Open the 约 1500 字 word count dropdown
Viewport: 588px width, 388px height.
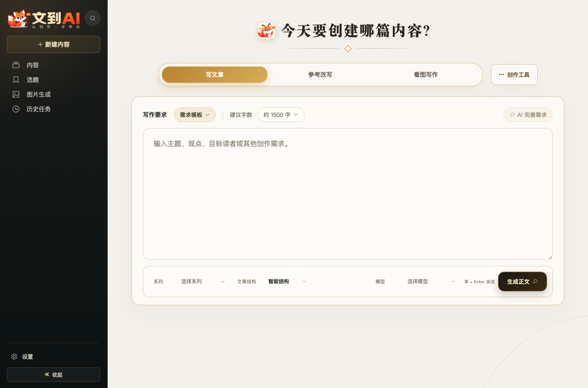point(281,115)
